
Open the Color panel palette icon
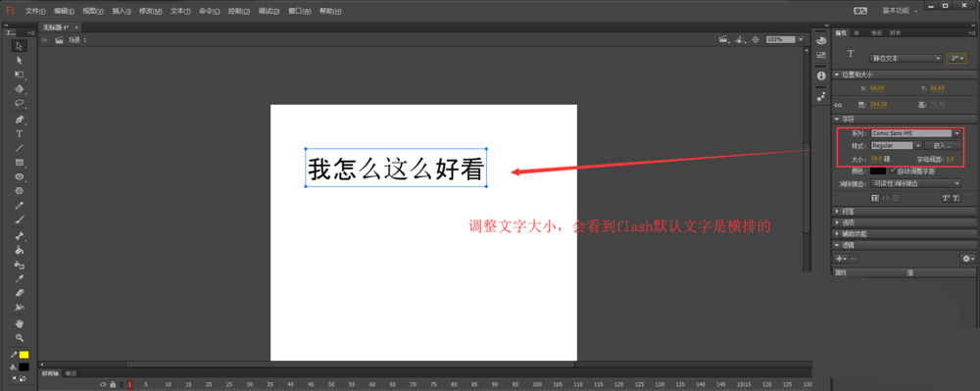click(821, 40)
